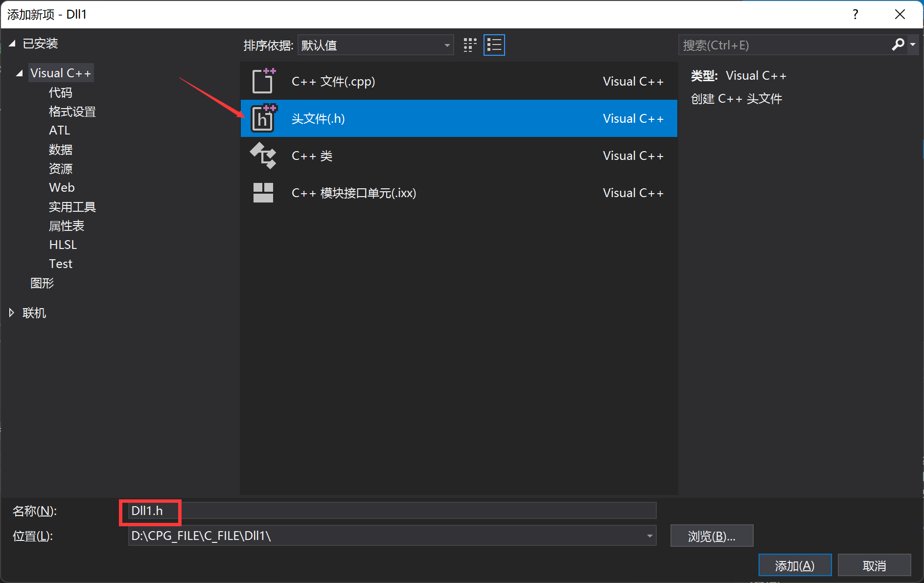Viewport: 924px width, 583px height.
Task: Select the C++ 类 row text
Action: click(312, 156)
